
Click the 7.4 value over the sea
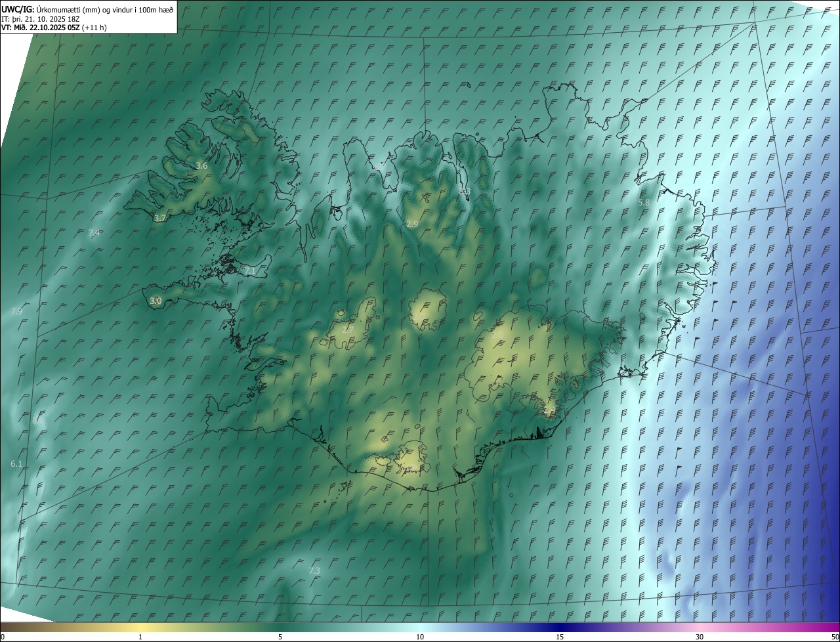pyautogui.click(x=94, y=233)
